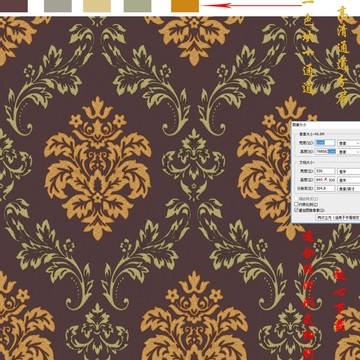This screenshot has height=360, width=360.
Task: Click the pixel height input field
Action: click(325, 151)
